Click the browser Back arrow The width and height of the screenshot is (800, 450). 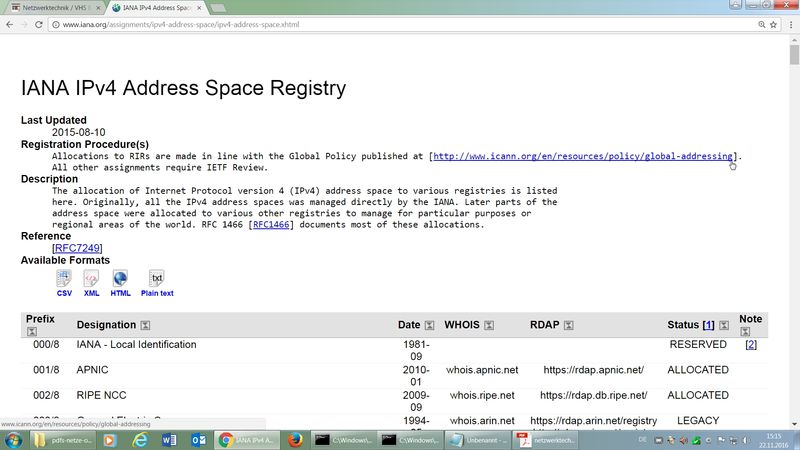coord(10,24)
